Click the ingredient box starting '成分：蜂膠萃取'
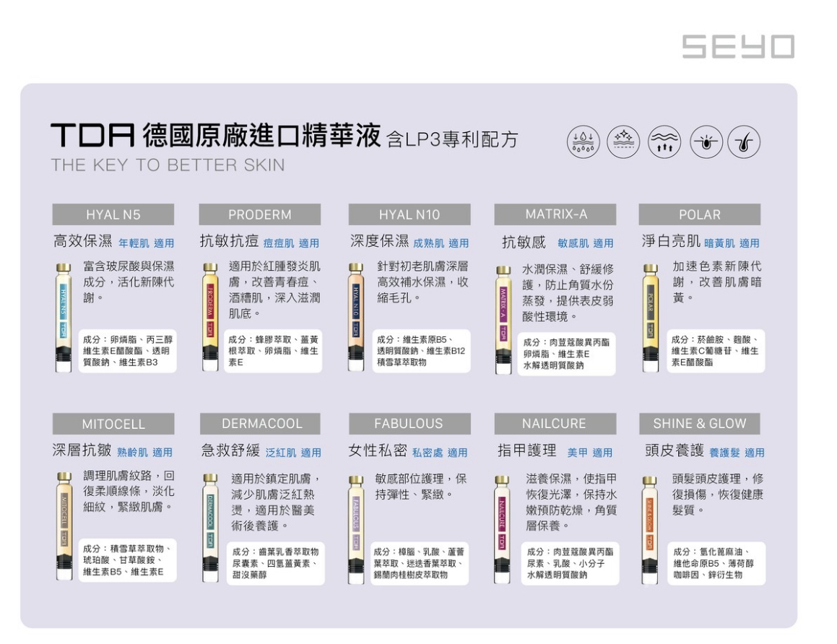837x644 pixels. tap(273, 351)
